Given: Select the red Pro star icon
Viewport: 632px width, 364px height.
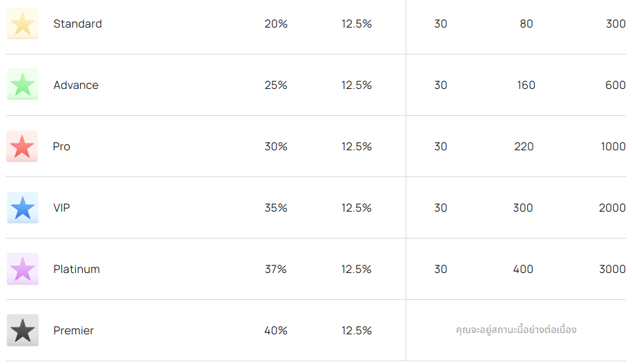Looking at the screenshot, I should click(x=22, y=146).
